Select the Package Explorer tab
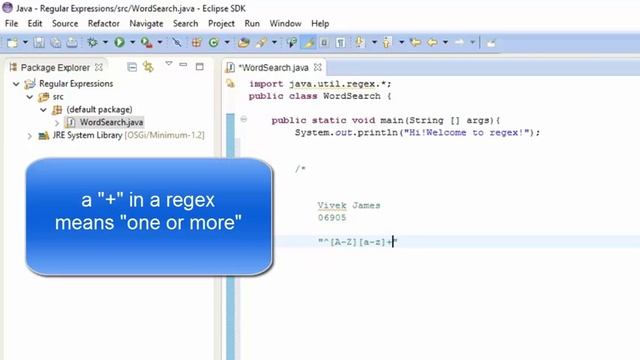This screenshot has width=640, height=360. [x=55, y=67]
